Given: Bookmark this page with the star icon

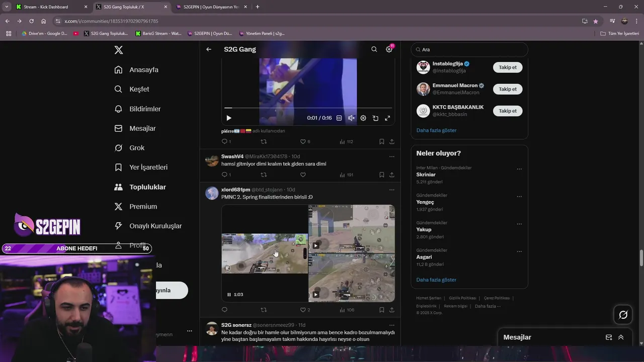Looking at the screenshot, I should pos(596,21).
